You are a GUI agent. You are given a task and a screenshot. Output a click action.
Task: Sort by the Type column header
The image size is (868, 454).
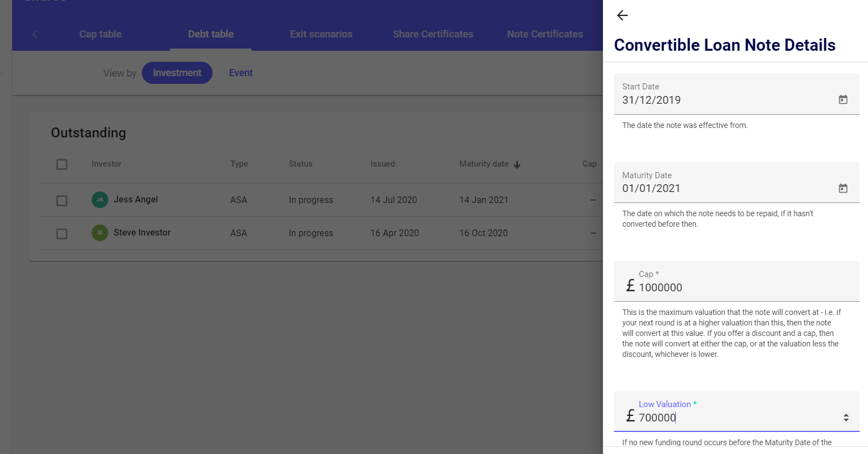point(239,164)
